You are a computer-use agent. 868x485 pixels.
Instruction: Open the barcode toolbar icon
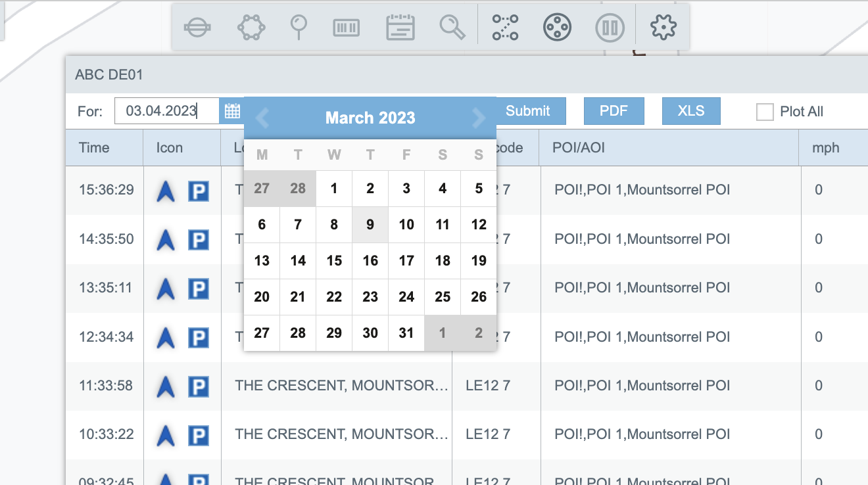[347, 28]
